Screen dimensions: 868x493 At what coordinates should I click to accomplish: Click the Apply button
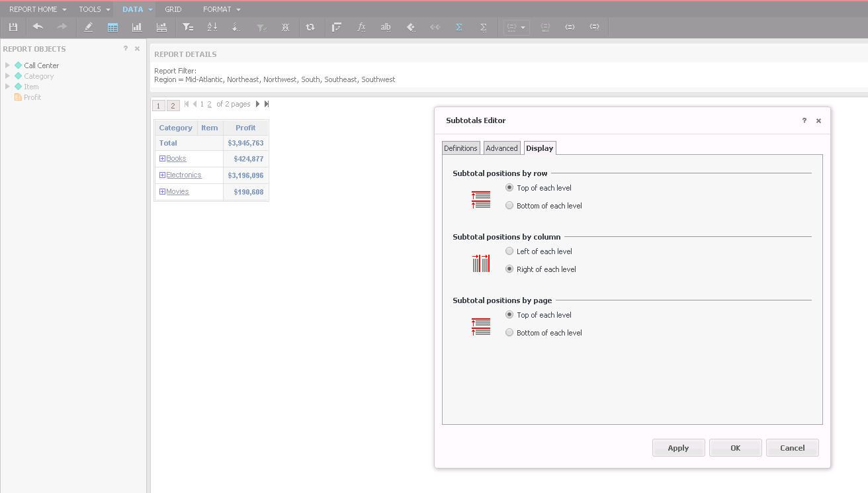(678, 448)
